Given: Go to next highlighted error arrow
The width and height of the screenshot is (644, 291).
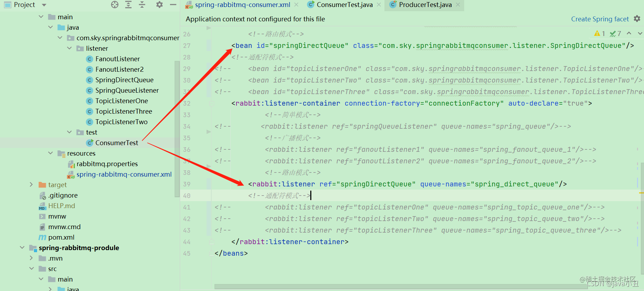Looking at the screenshot, I should click(x=640, y=33).
